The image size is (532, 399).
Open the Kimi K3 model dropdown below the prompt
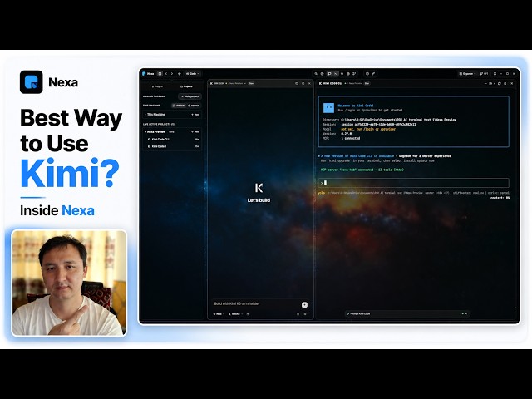click(x=235, y=314)
